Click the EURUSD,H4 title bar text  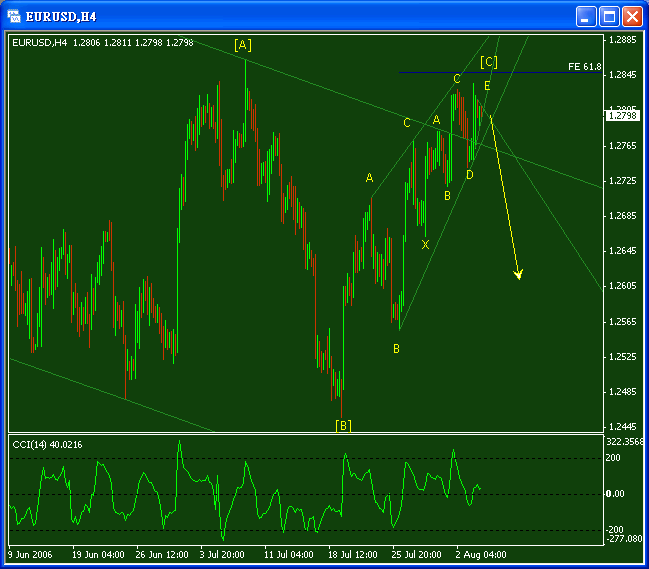tap(61, 17)
